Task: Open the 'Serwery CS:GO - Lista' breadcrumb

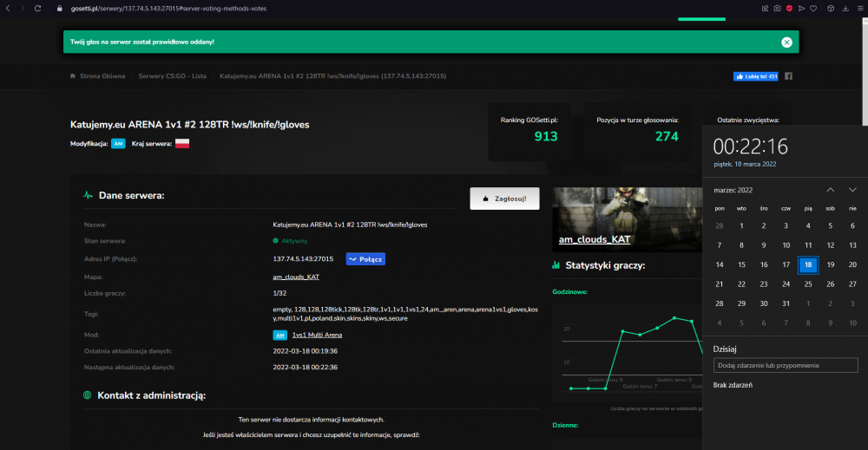Action: click(x=172, y=76)
